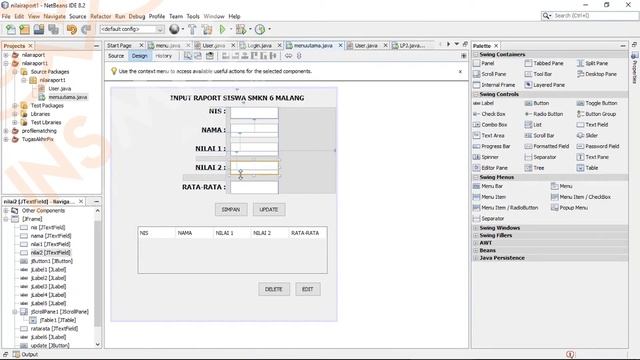This screenshot has width=640, height=360.
Task: Open the notifications icon in status bar
Action: click(570, 354)
